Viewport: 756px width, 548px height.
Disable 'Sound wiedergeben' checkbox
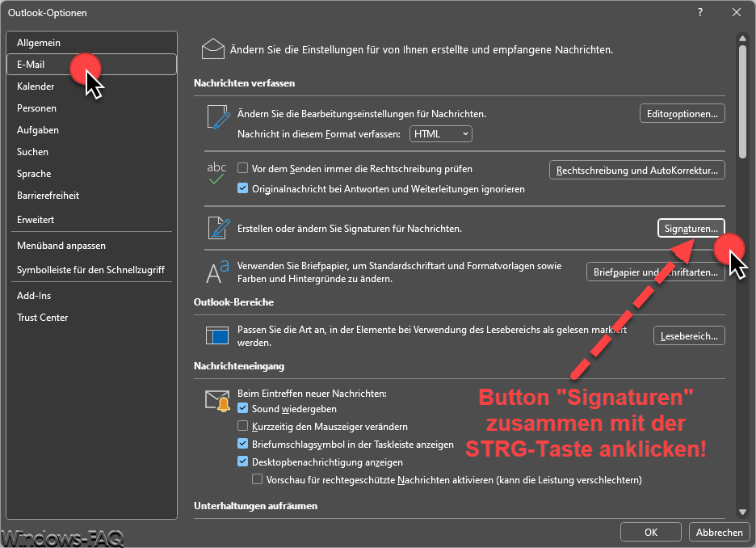243,408
